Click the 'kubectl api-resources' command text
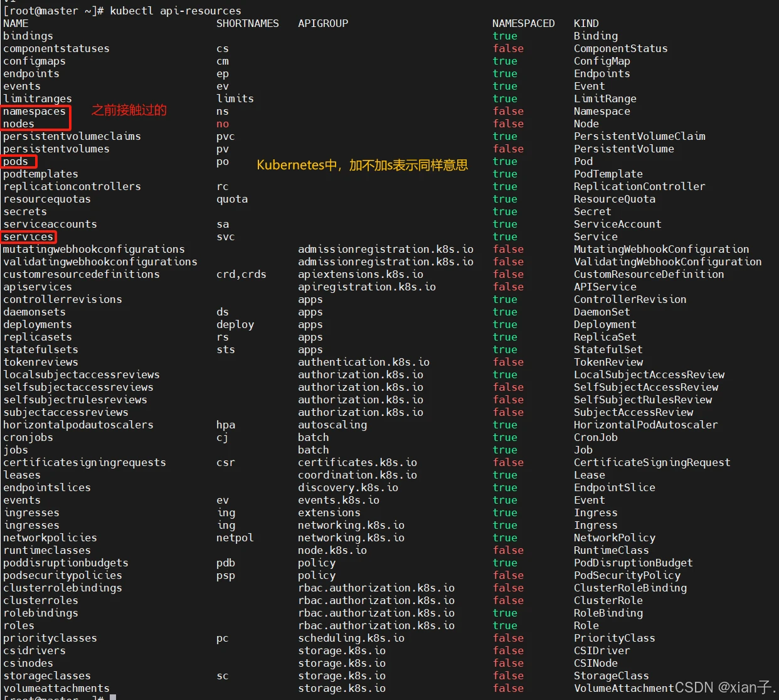The image size is (779, 700). point(176,11)
